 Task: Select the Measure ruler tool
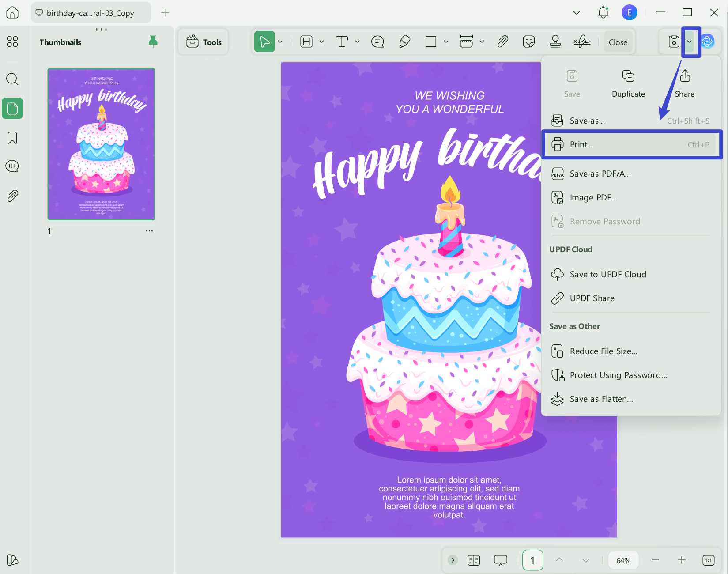tap(466, 42)
